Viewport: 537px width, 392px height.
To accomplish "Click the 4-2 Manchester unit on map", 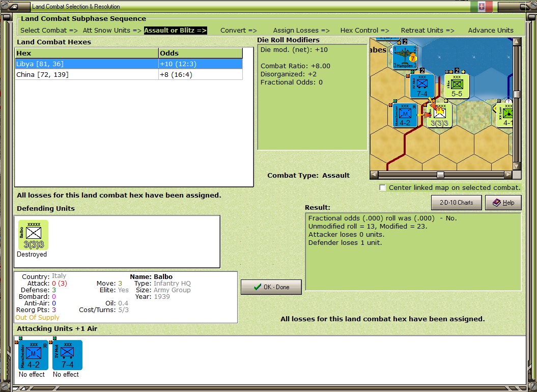I will pos(405,116).
